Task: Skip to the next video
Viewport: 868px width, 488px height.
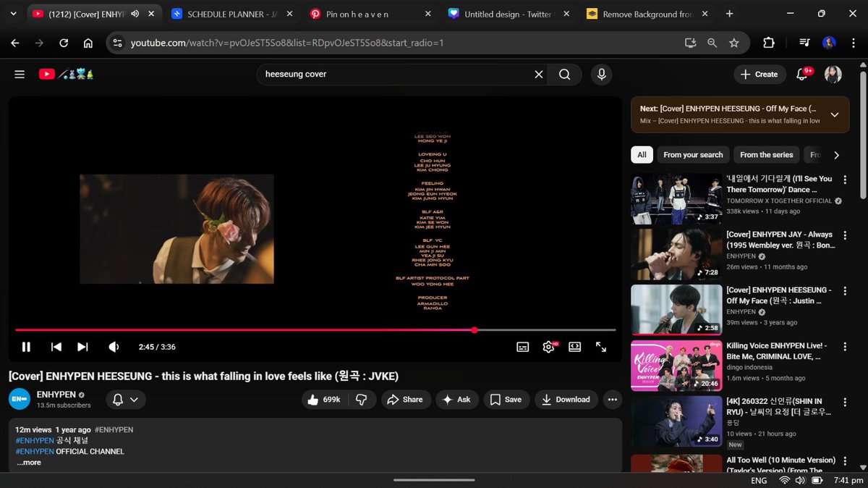Action: 82,347
